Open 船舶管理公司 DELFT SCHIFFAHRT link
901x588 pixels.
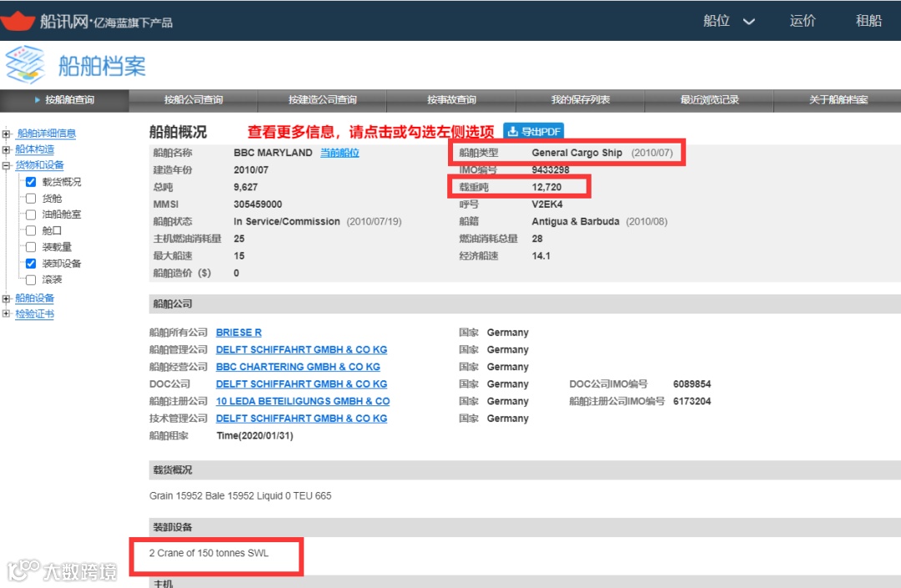(x=301, y=349)
